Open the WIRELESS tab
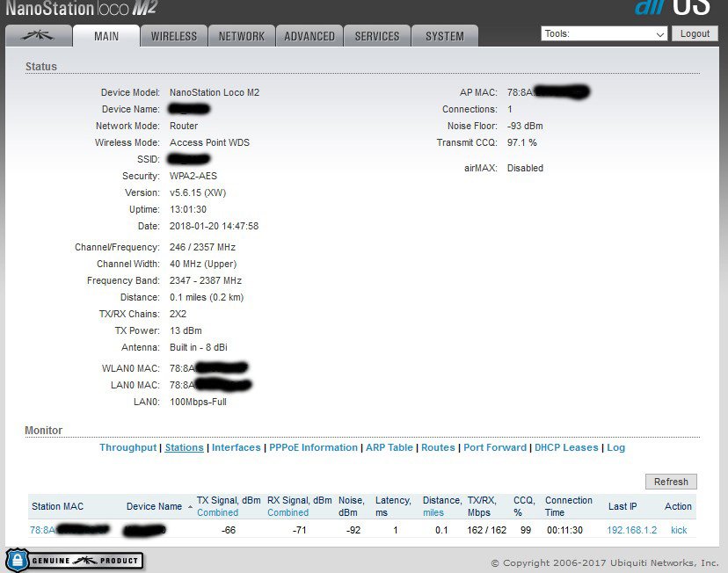Screen dimensions: 728x573 pos(173,36)
